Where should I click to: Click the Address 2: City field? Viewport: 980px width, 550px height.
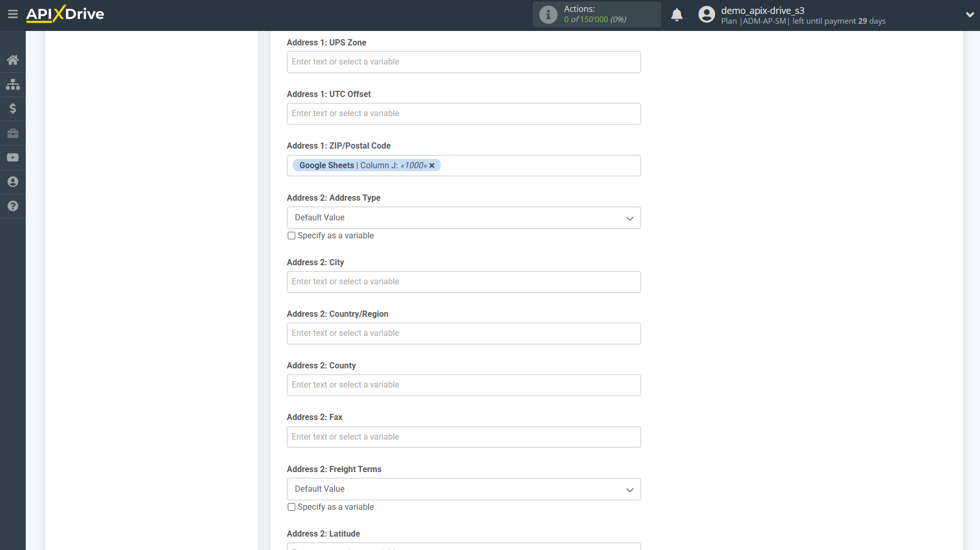[x=463, y=282]
